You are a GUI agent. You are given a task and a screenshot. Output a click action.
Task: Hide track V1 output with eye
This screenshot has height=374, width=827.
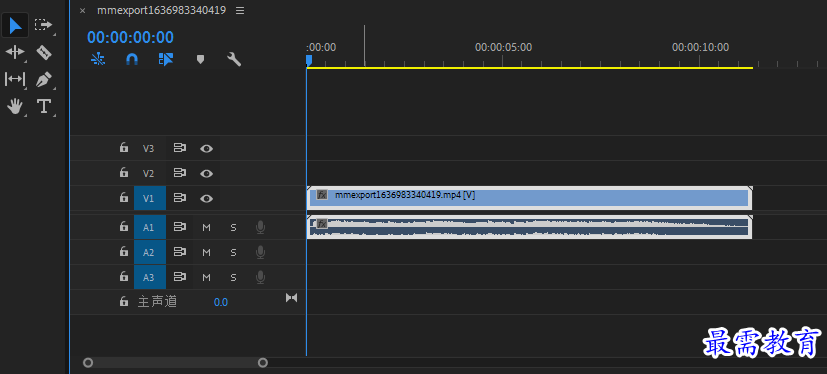[206, 199]
